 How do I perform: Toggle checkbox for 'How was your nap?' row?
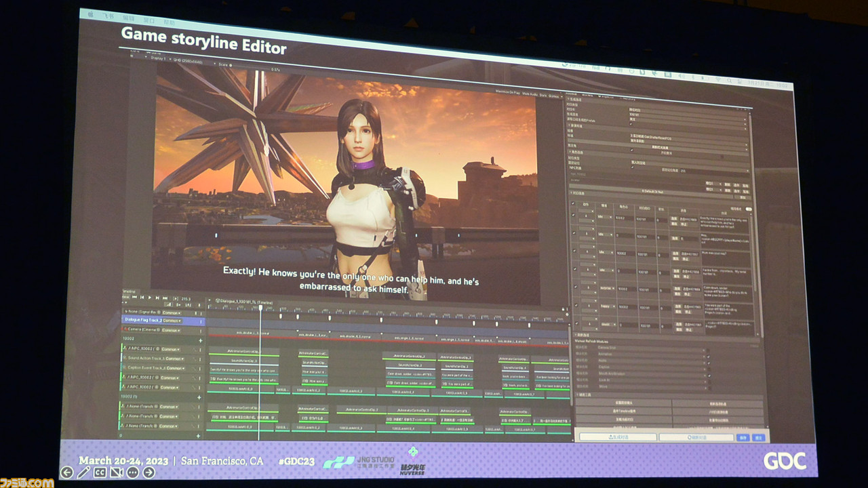[x=573, y=250]
